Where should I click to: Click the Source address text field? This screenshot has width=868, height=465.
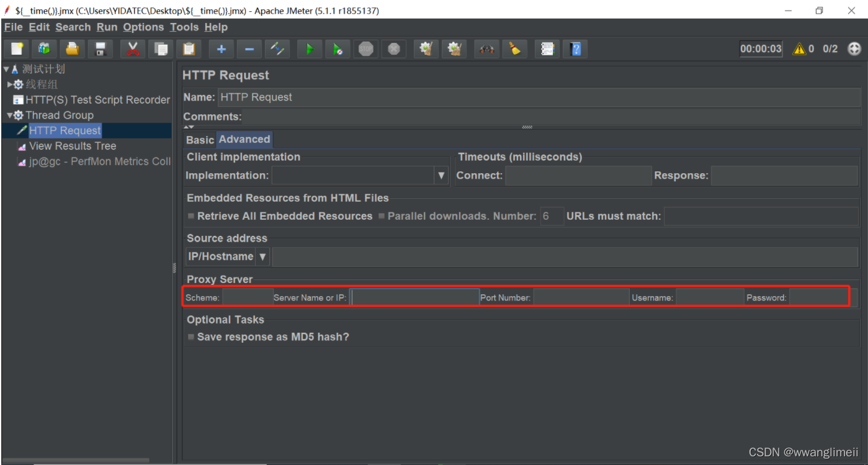[565, 256]
